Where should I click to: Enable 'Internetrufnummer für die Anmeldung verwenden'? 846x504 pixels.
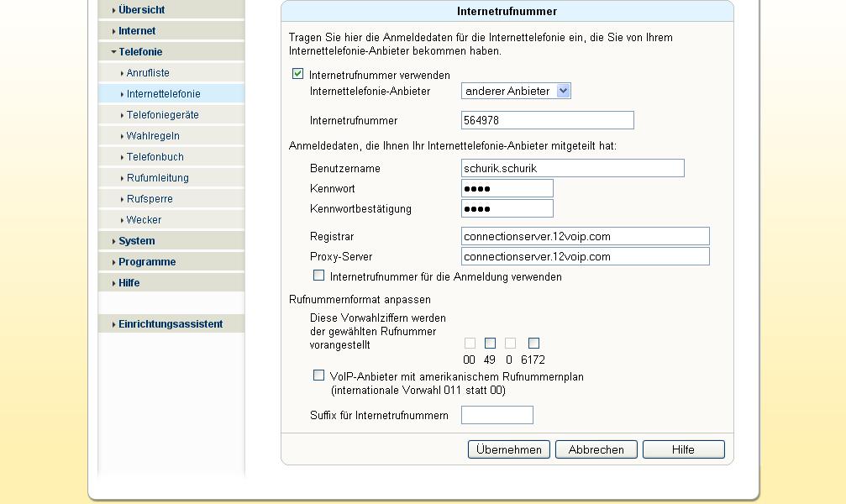tap(319, 276)
